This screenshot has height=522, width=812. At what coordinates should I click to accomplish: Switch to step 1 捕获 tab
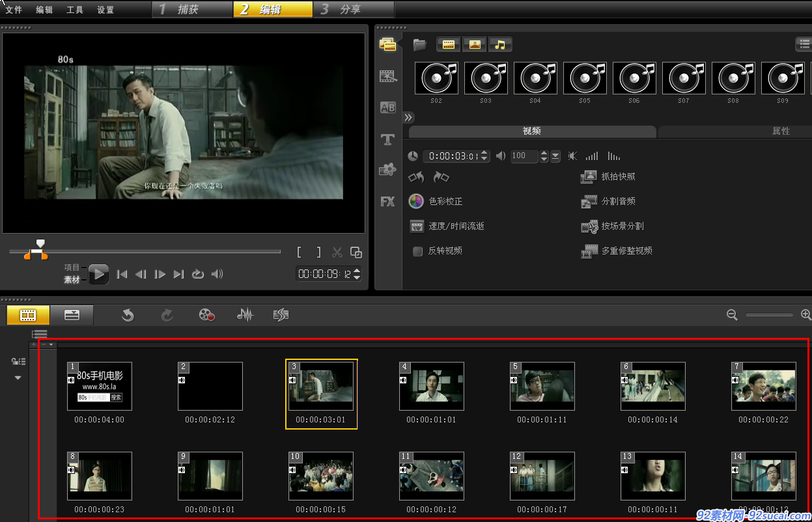[x=192, y=9]
